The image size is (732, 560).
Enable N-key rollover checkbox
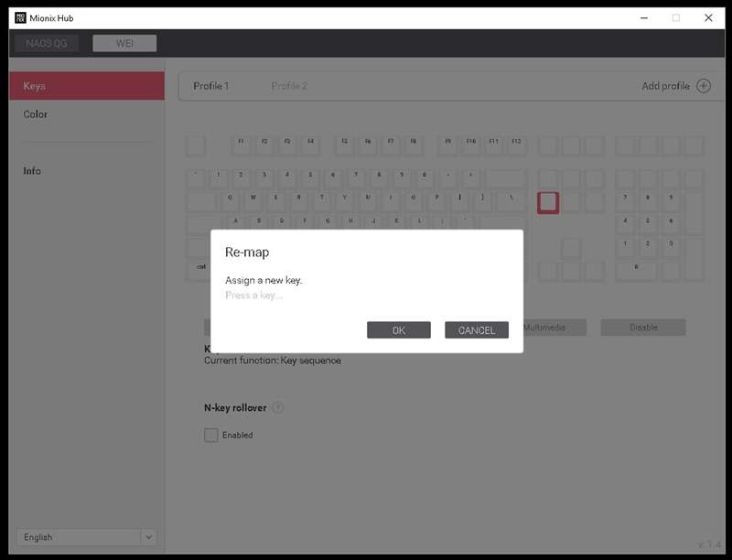[x=211, y=435]
